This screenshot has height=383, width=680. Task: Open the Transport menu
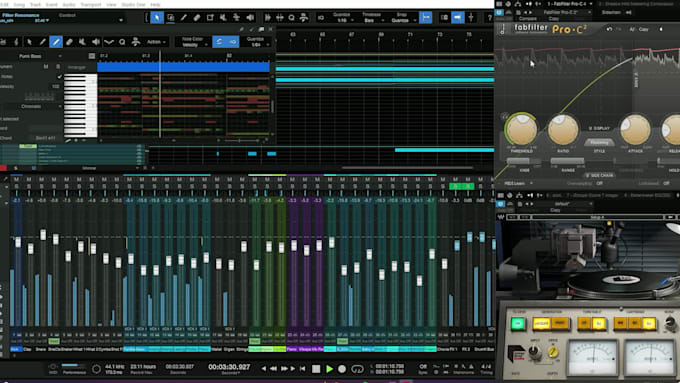click(91, 4)
